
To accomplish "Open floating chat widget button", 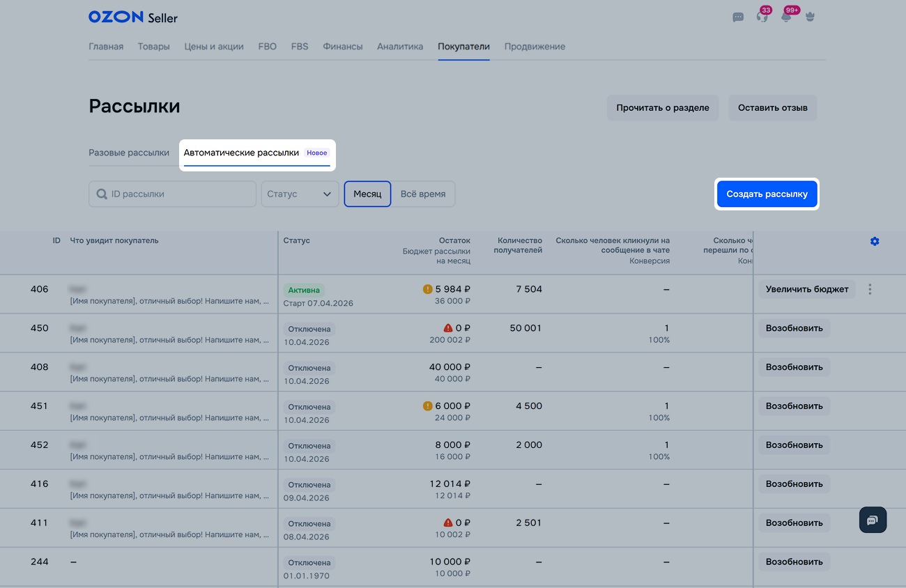I will tap(873, 520).
